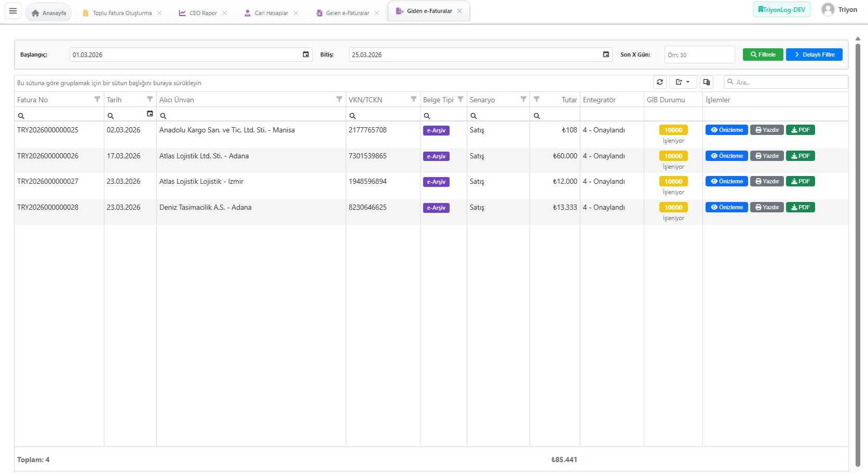This screenshot has height=473, width=868.
Task: Click the Fatura No column filter icon
Action: tap(97, 99)
